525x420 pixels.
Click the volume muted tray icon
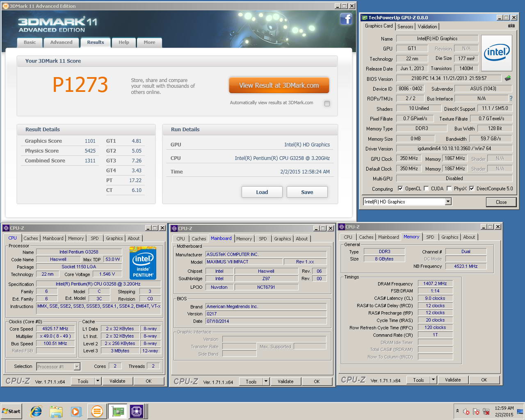(x=466, y=411)
